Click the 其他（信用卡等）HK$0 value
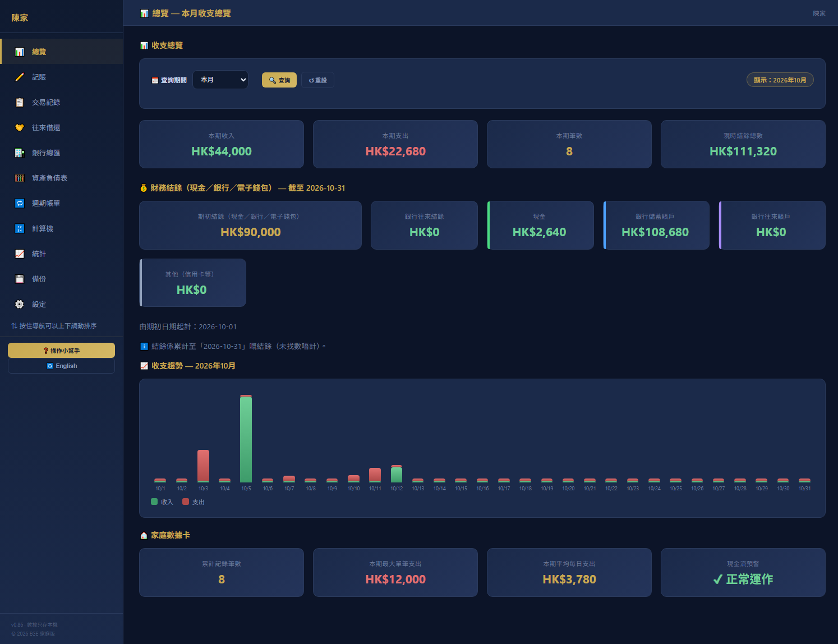The width and height of the screenshot is (838, 644). tap(192, 290)
